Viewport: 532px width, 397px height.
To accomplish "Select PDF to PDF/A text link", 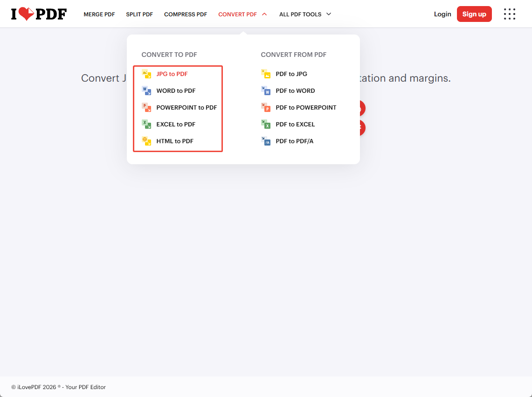I will 295,141.
